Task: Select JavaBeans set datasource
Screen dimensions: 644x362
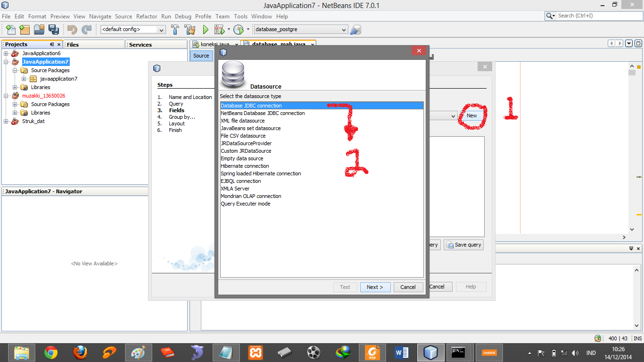Action: tap(322, 128)
